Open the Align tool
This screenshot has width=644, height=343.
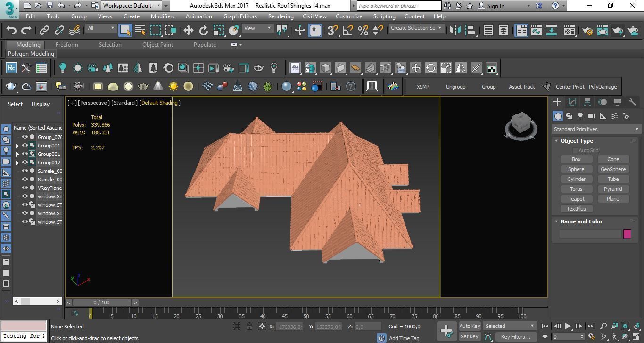(470, 31)
